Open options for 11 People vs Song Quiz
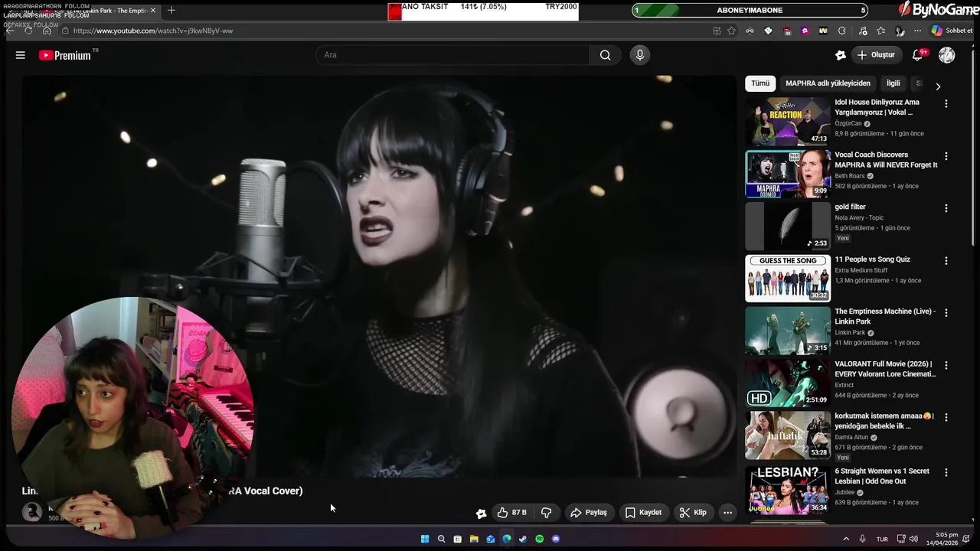This screenshot has width=980, height=551. coord(946,261)
